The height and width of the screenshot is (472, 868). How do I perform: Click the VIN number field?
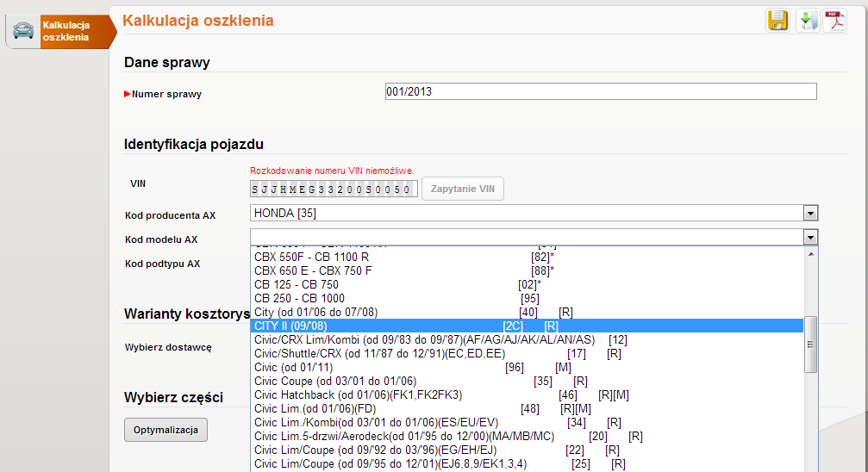point(334,189)
